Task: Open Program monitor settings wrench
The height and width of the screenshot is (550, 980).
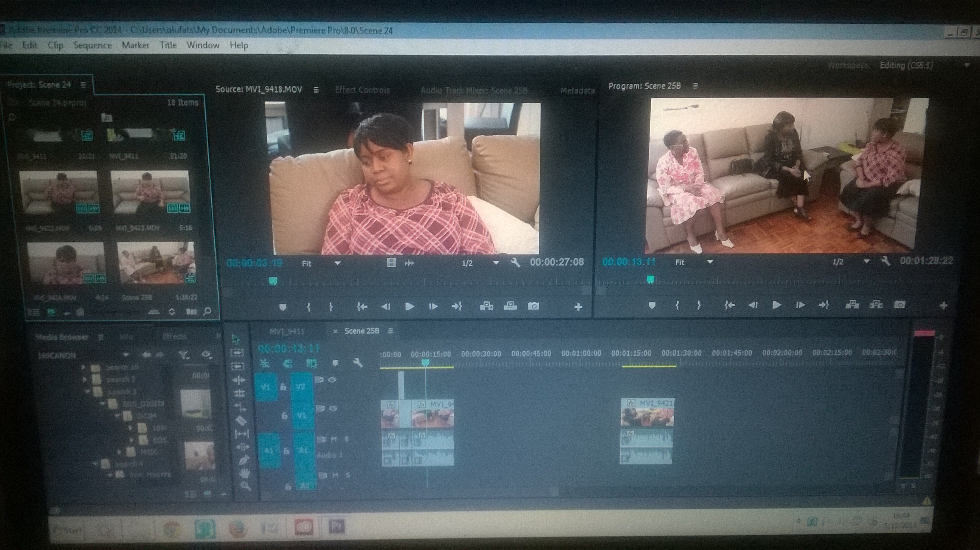Action: [x=885, y=261]
